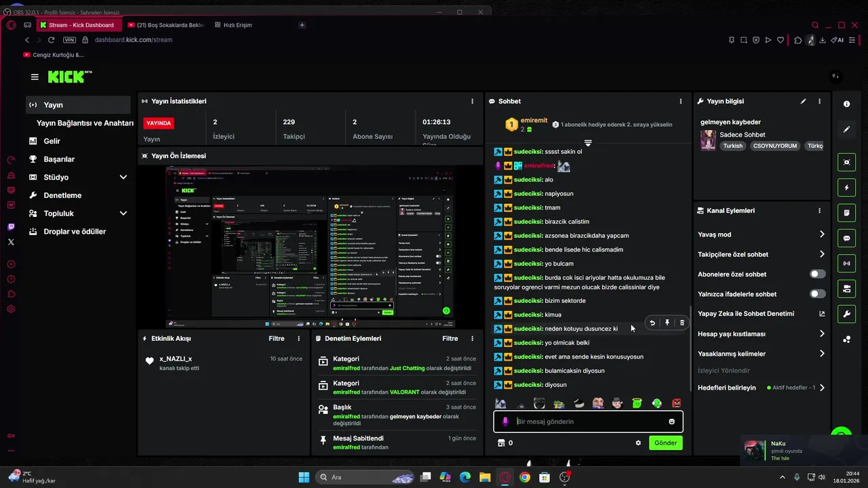The image size is (868, 488).
Task: Click the lightning bolt icon in the right rail
Action: point(846,188)
